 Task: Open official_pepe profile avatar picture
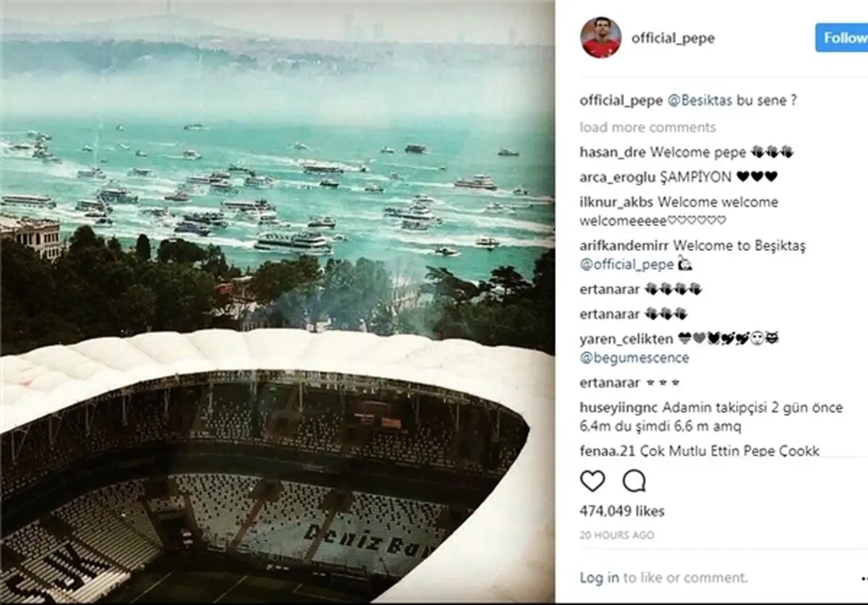point(600,38)
